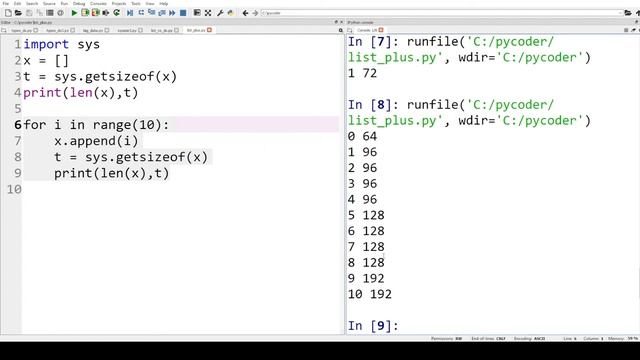Open the Consoles menu
This screenshot has height=360, width=640.
[x=98, y=4]
